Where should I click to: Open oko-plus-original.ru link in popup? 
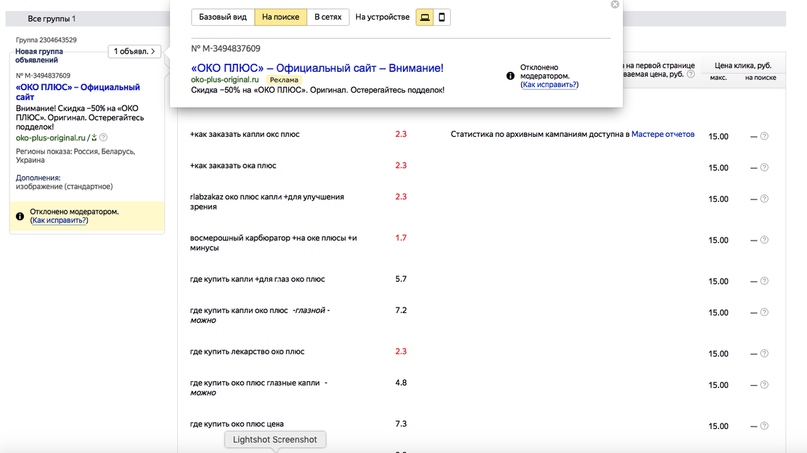point(225,80)
